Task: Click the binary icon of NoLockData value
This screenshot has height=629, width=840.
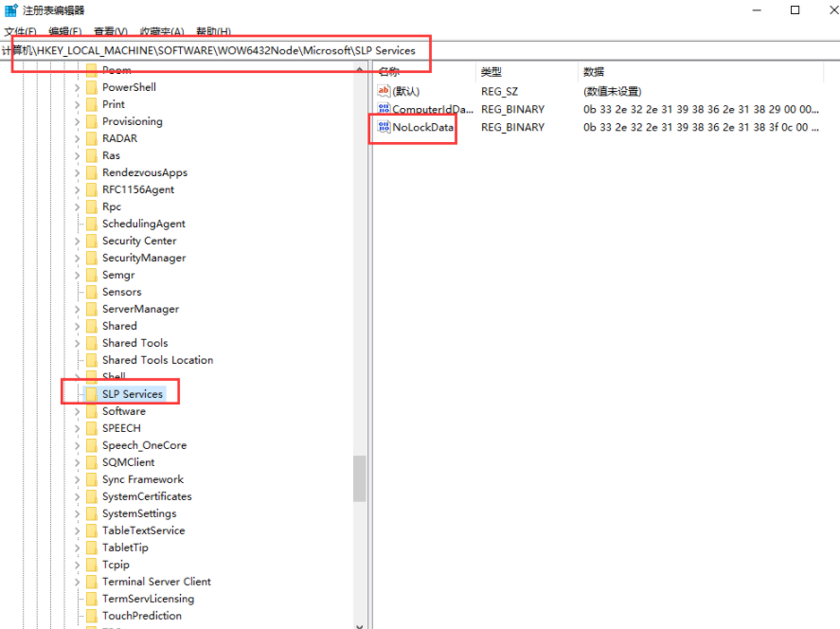Action: pos(384,127)
